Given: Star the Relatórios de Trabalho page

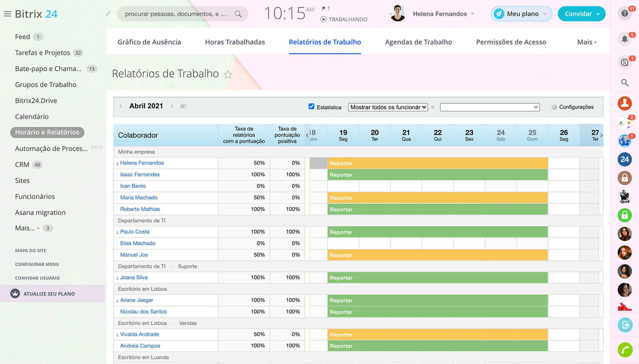Looking at the screenshot, I should point(228,74).
